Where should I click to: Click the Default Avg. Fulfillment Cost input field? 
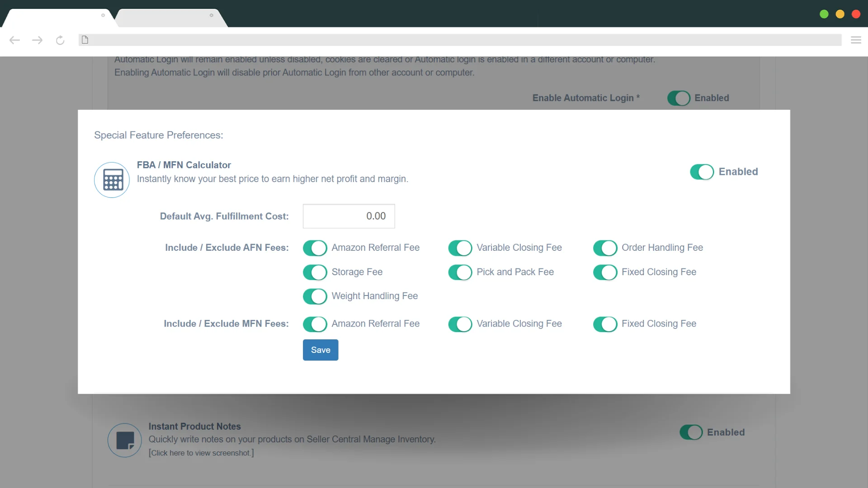click(349, 216)
